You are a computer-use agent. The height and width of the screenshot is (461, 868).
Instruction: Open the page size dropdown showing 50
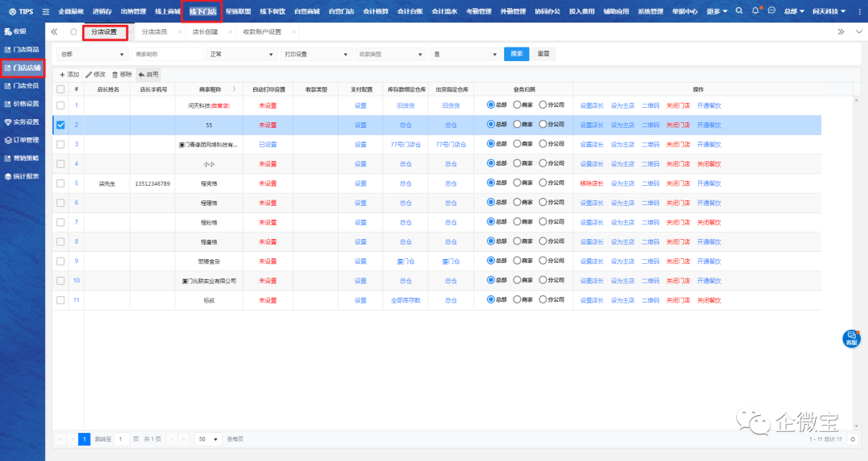pyautogui.click(x=209, y=439)
